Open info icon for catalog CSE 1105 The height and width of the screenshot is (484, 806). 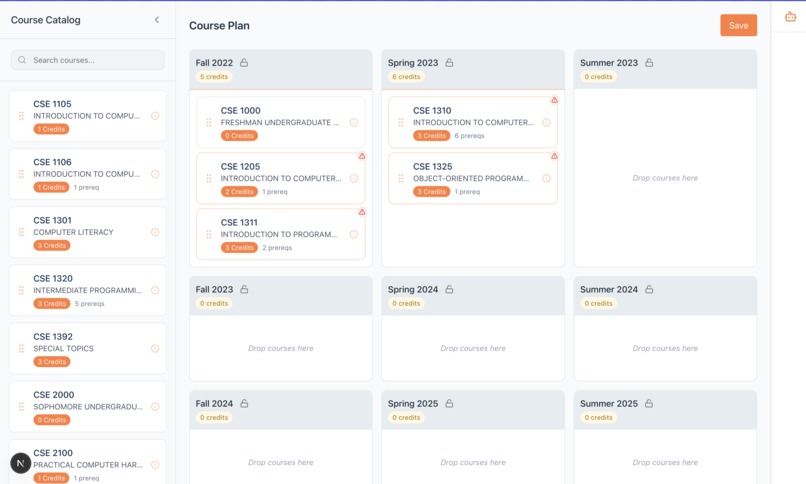[155, 116]
